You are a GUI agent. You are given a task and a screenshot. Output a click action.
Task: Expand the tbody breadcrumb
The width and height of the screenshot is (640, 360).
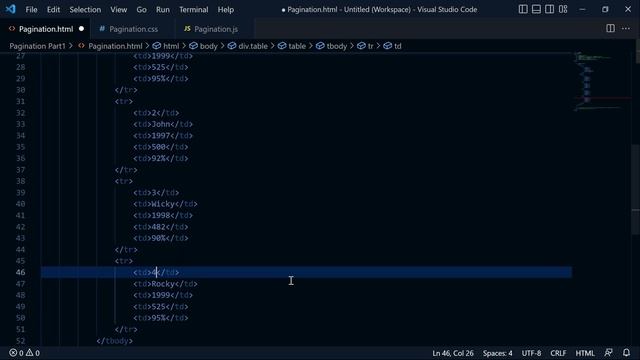tap(336, 46)
